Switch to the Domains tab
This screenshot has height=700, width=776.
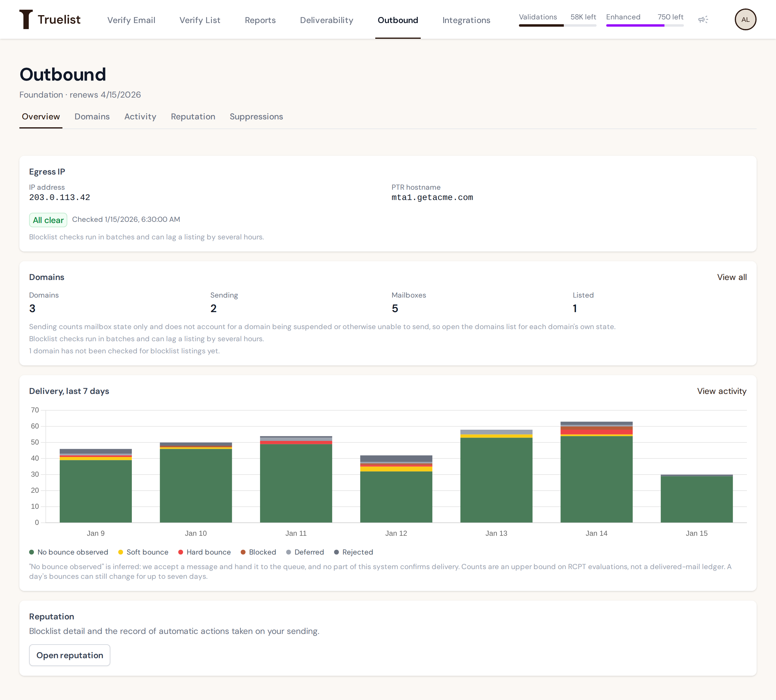[x=92, y=117]
